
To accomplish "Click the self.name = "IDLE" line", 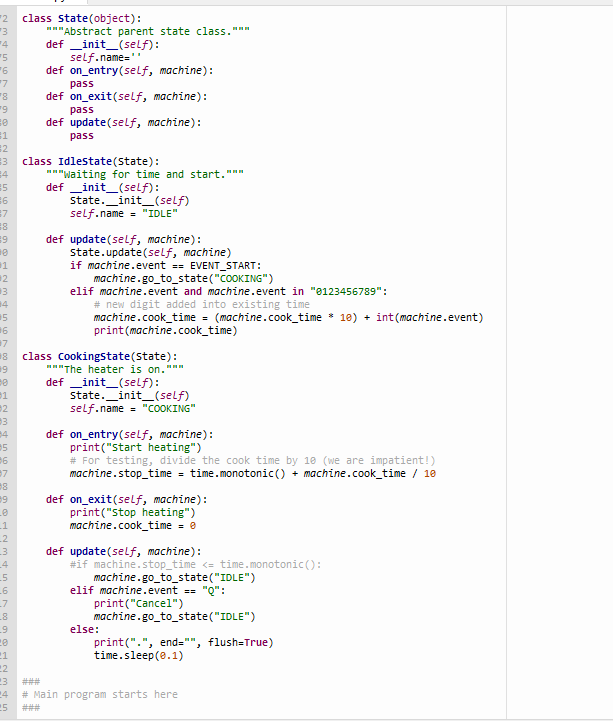I will click(x=124, y=214).
